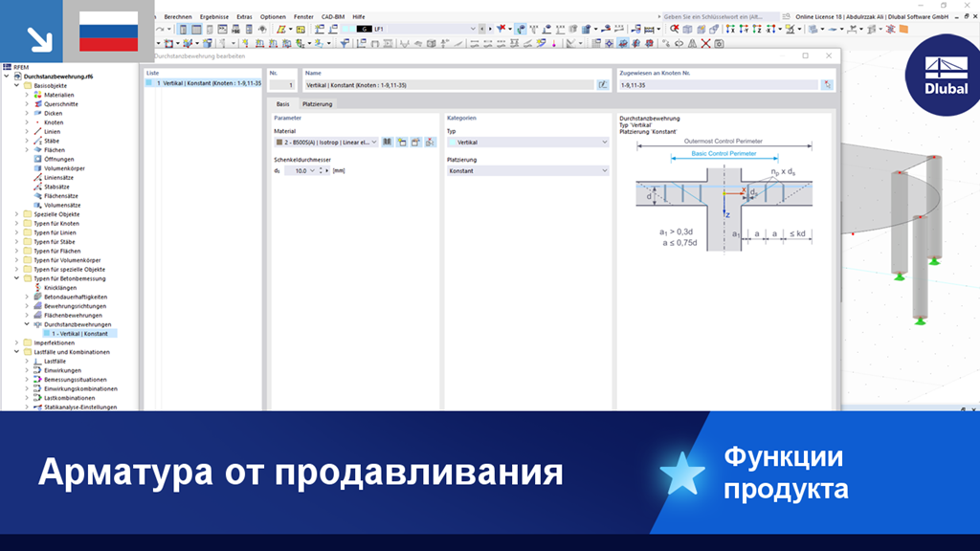Expand the Imperfektionen tree node
The height and width of the screenshot is (551, 980).
(17, 343)
